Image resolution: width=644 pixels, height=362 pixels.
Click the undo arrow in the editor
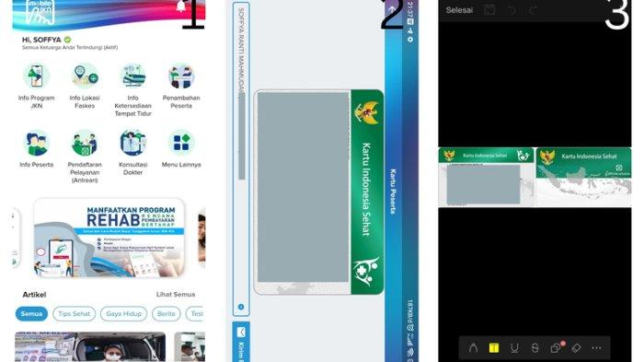(512, 10)
